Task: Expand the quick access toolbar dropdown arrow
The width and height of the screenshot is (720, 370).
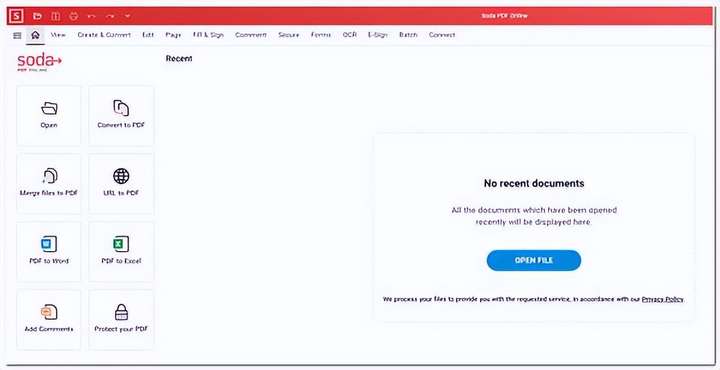Action: click(128, 16)
